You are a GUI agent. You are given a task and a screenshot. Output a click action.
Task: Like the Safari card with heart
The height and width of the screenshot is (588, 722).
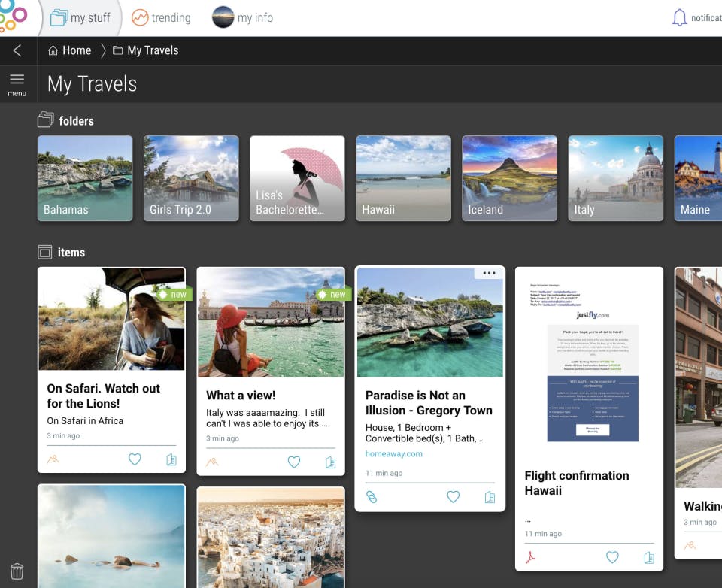click(135, 459)
